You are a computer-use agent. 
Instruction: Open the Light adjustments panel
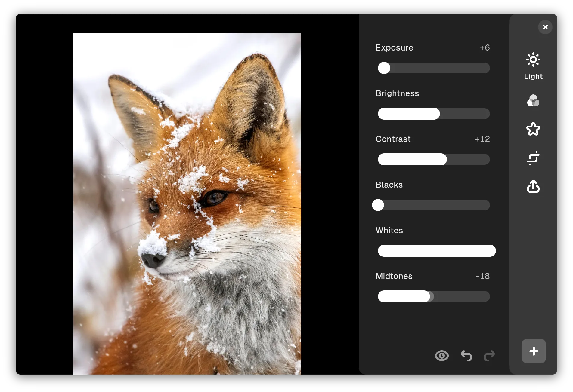(533, 60)
